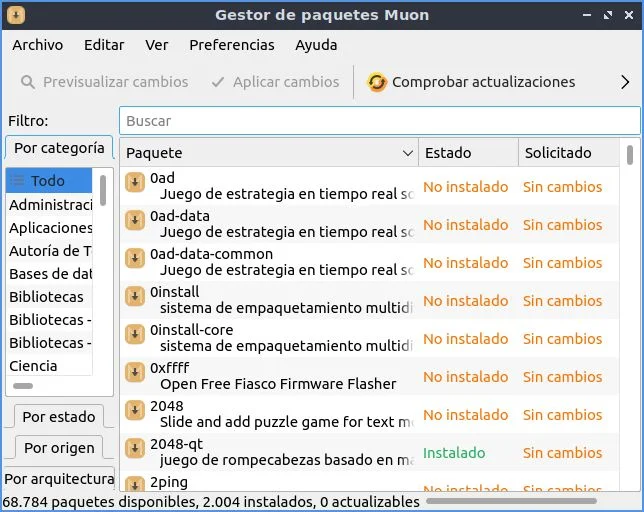Open the Editar menu
Viewport: 644px width, 512px height.
(x=104, y=45)
